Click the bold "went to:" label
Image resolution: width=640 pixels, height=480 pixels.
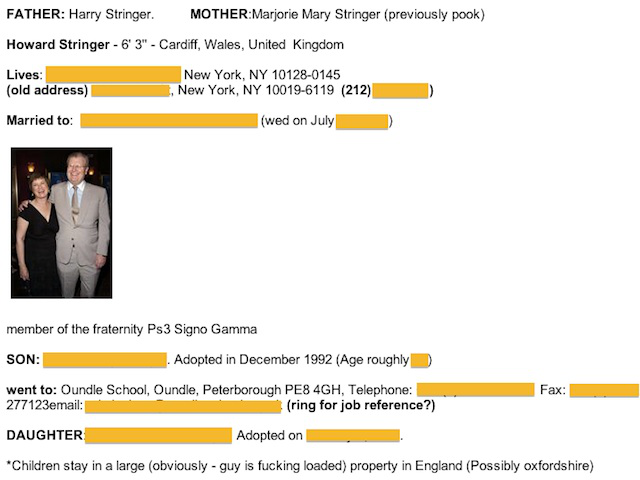pyautogui.click(x=31, y=390)
